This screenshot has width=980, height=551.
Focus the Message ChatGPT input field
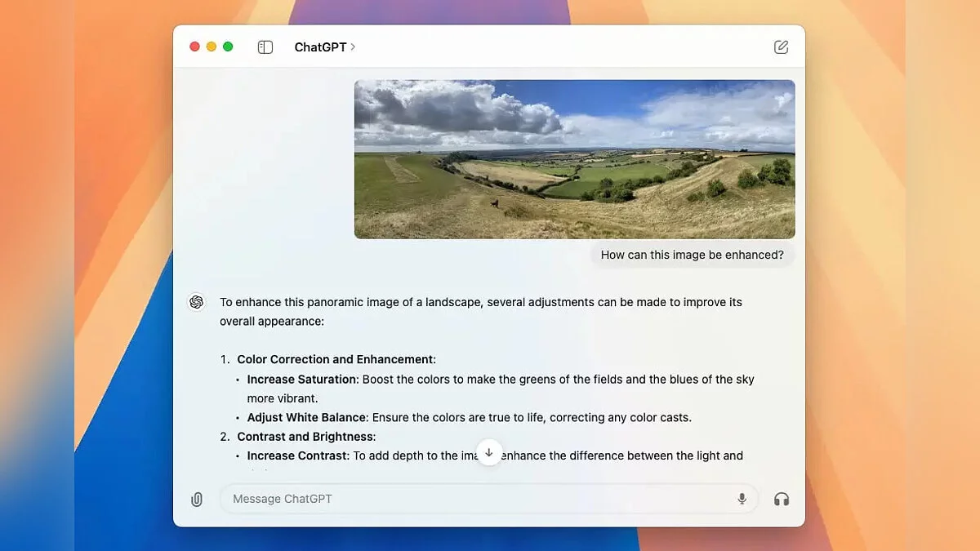click(x=488, y=499)
